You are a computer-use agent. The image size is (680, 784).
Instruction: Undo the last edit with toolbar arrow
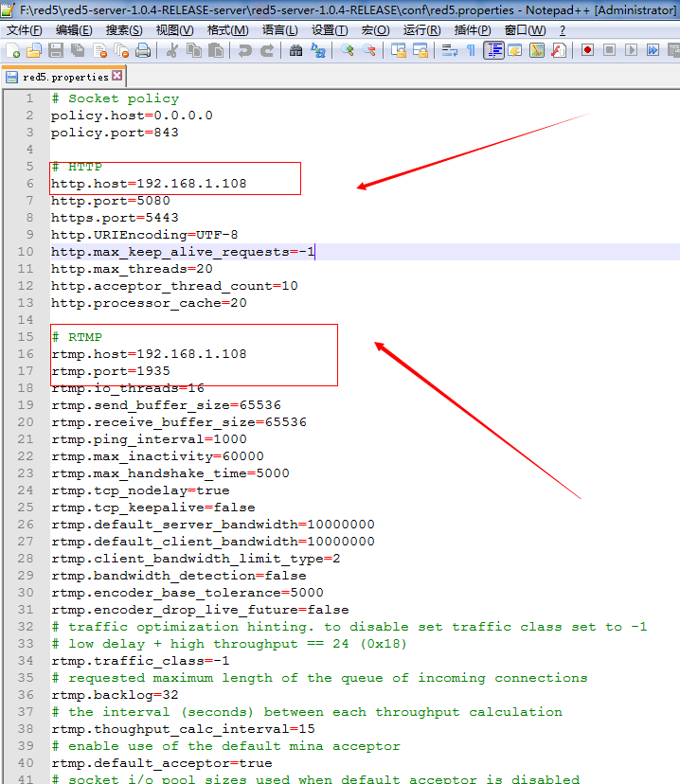pos(245,50)
